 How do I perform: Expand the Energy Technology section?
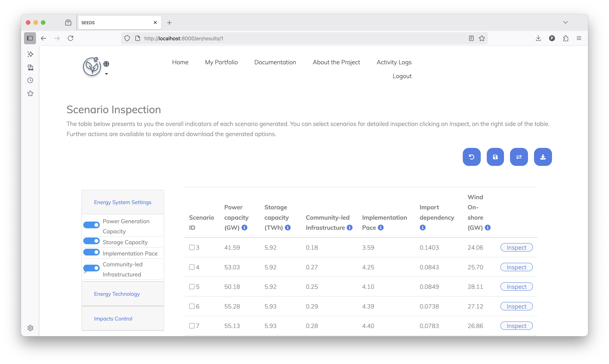point(117,294)
